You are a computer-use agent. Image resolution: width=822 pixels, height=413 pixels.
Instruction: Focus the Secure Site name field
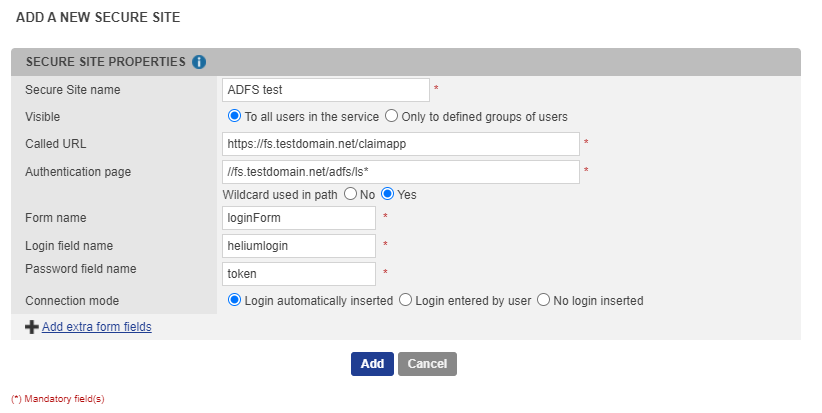coord(326,90)
